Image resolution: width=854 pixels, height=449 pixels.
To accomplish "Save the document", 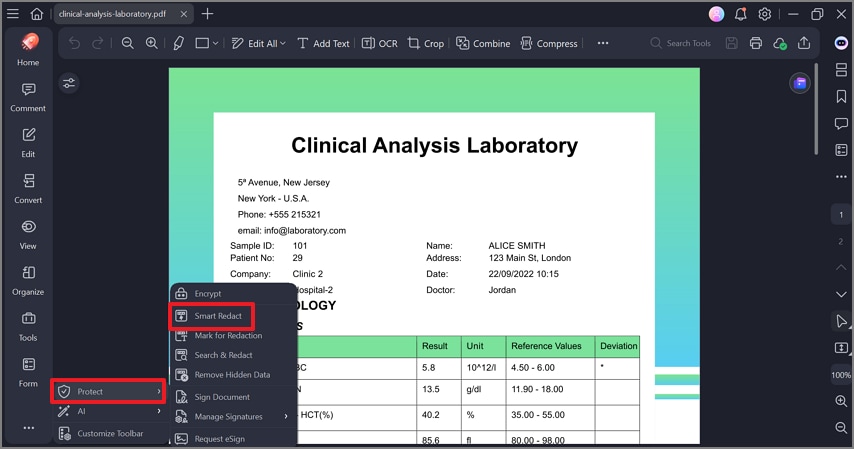I will [731, 44].
